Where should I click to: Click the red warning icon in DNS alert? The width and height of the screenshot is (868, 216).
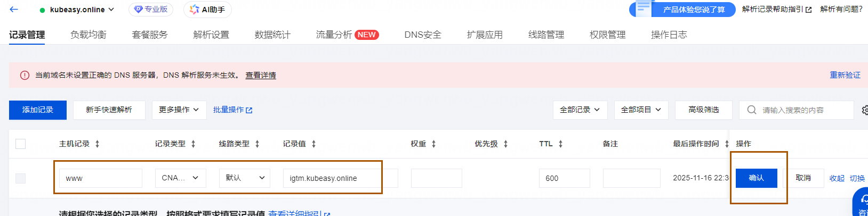pos(25,75)
